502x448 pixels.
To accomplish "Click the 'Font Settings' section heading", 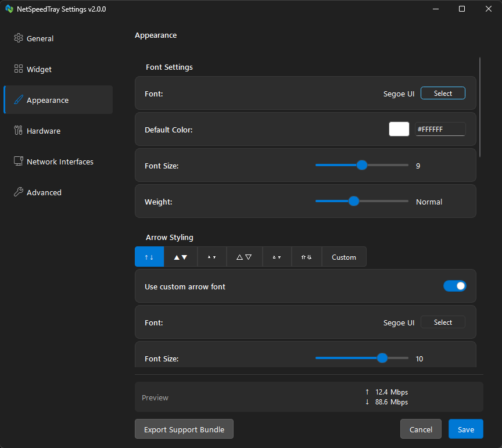I will pyautogui.click(x=169, y=67).
